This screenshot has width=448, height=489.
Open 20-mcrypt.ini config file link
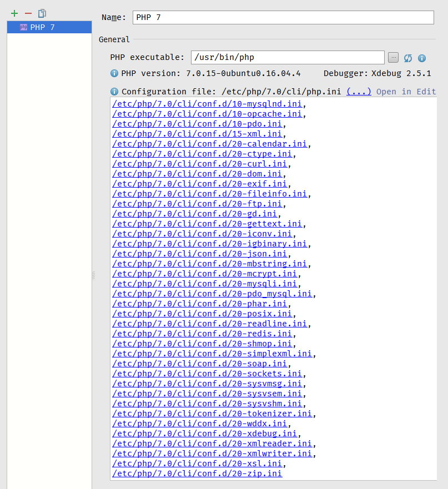pyautogui.click(x=205, y=274)
